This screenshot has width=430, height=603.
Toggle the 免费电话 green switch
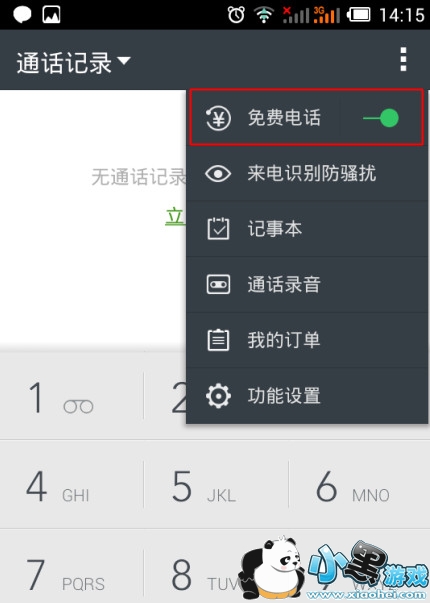(381, 118)
